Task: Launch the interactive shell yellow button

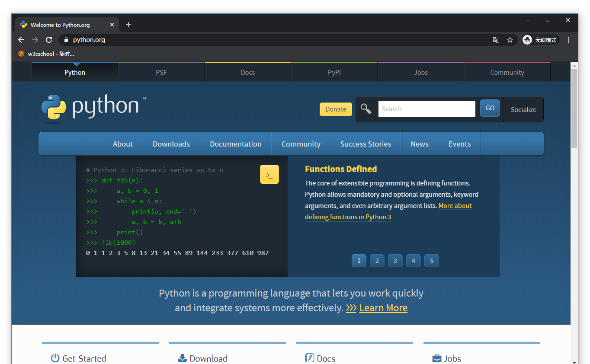Action: (x=269, y=174)
